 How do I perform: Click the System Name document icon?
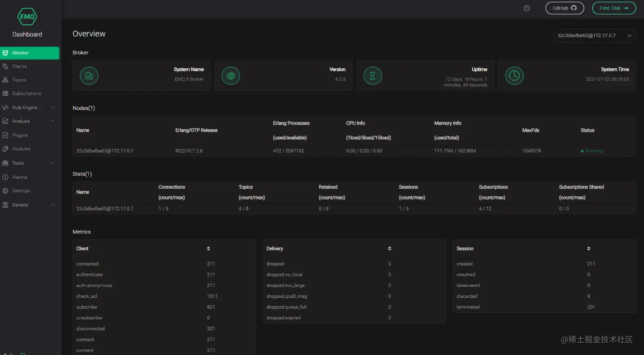pos(89,76)
